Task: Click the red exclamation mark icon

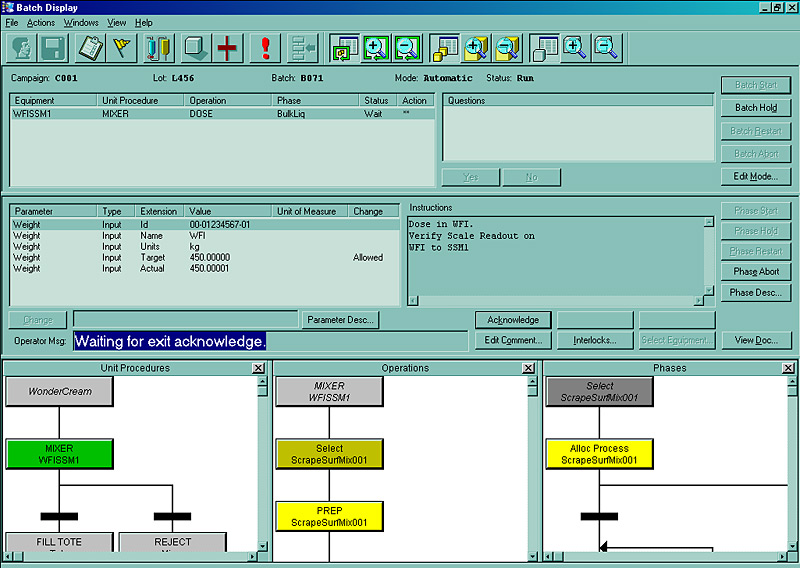Action: (265, 48)
